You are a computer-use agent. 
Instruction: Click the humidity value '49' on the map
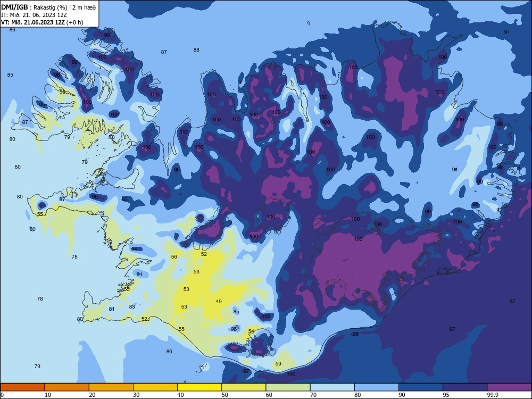(x=219, y=301)
